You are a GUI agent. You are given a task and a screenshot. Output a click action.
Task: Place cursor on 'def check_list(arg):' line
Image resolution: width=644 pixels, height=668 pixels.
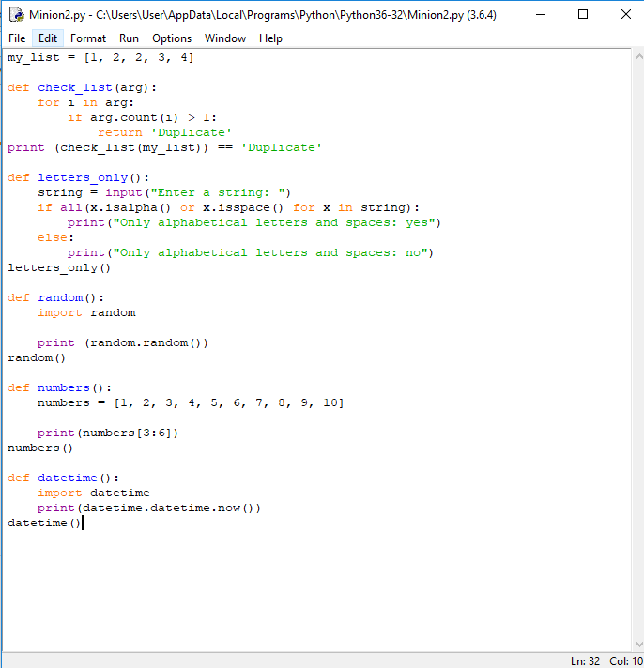click(83, 88)
